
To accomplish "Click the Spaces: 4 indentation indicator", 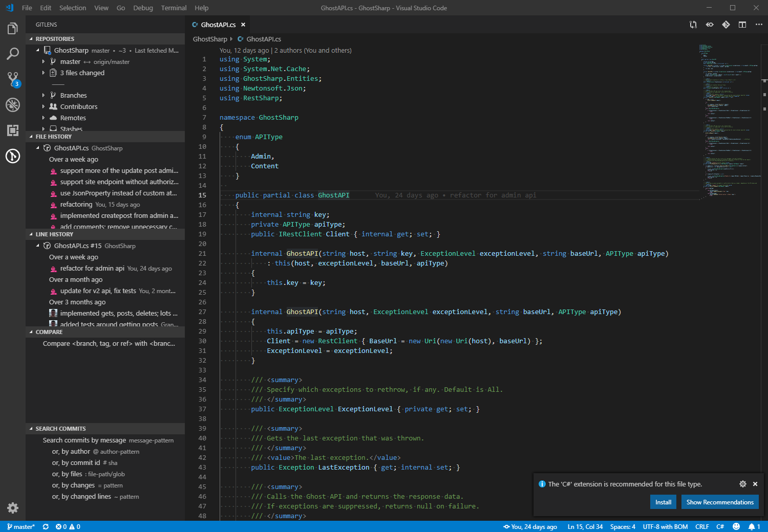I will pyautogui.click(x=623, y=526).
